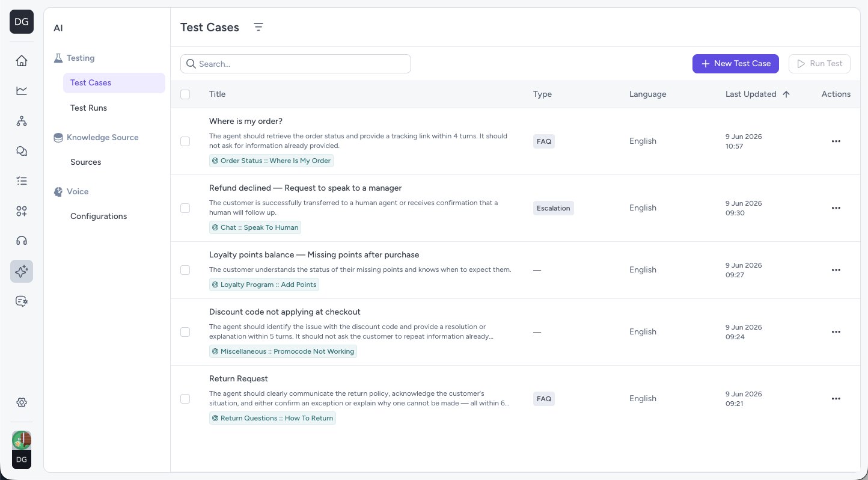The image size is (868, 480).
Task: Check the Where is my order row
Action: 185,141
